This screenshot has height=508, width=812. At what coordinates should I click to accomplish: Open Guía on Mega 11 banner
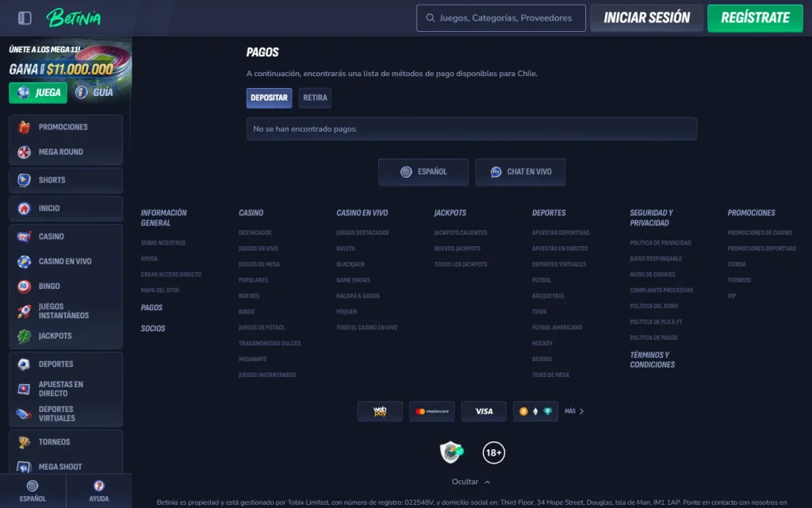[x=94, y=93]
